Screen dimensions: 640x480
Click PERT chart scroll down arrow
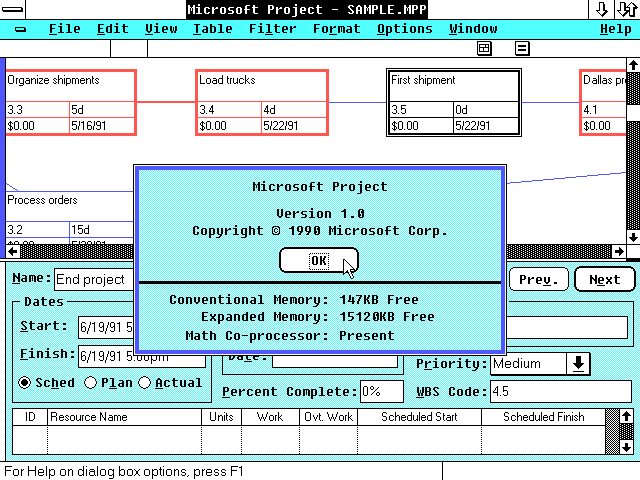coord(633,237)
